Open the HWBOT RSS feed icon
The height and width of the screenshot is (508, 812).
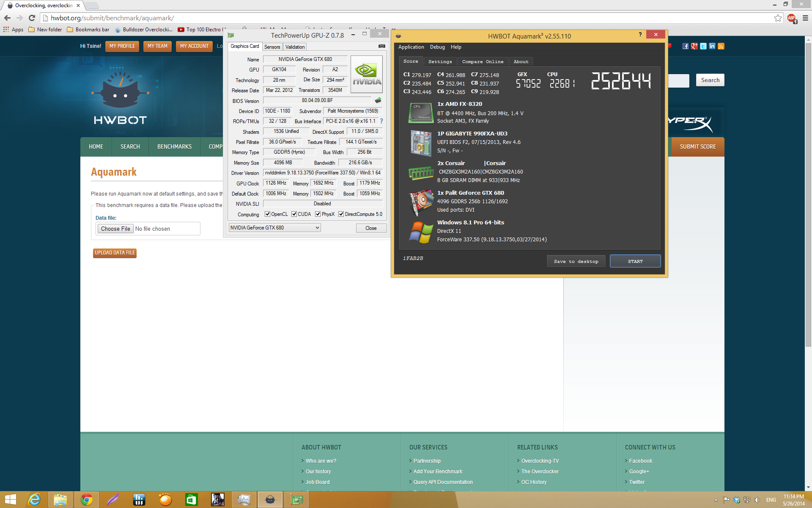(x=721, y=46)
